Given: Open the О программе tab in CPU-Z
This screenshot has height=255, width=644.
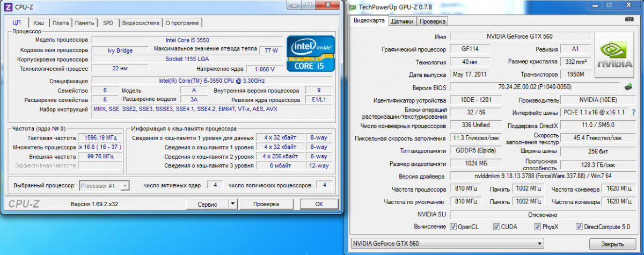Looking at the screenshot, I should tap(182, 23).
